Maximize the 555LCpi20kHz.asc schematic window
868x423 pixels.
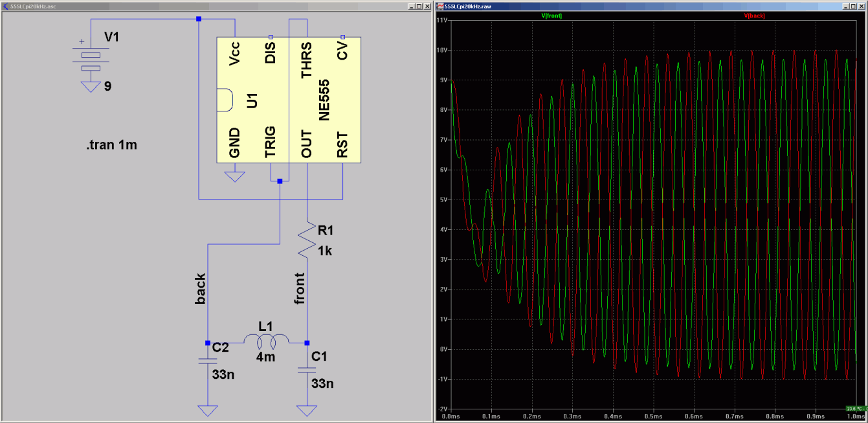[x=418, y=6]
